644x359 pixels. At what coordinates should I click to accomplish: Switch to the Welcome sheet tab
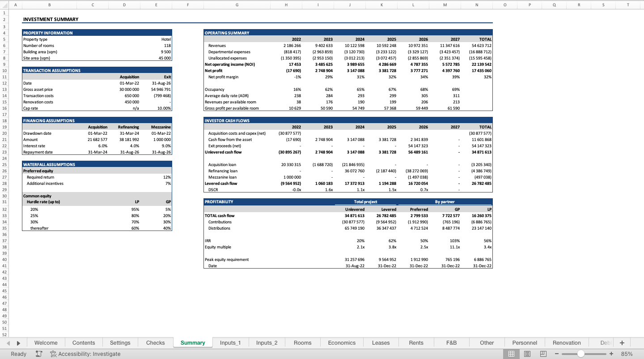[x=46, y=342]
